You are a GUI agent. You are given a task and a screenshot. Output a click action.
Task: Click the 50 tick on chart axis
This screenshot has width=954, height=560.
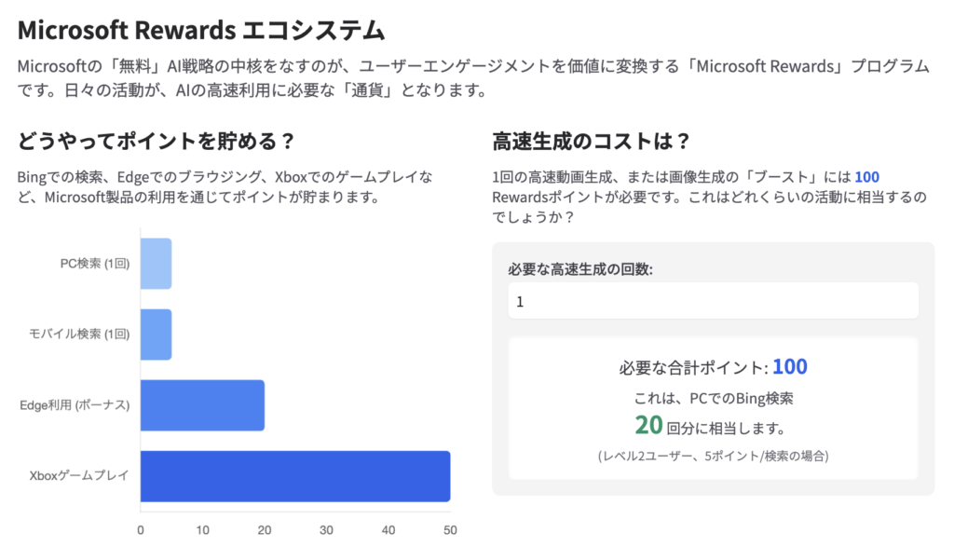click(450, 530)
